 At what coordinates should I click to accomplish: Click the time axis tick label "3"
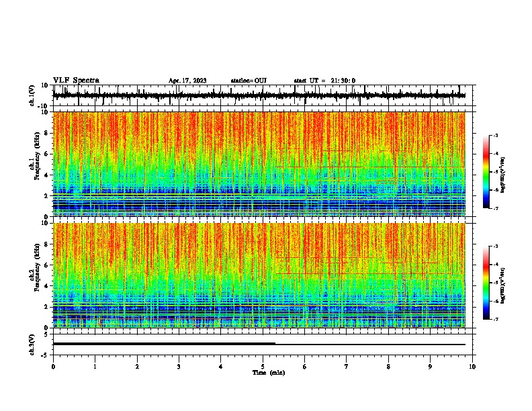point(179,367)
